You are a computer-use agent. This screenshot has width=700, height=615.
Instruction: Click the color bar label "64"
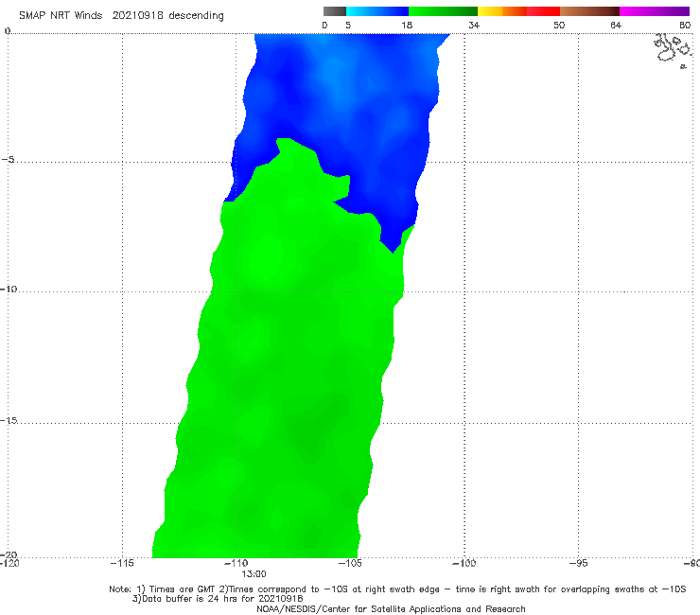[616, 26]
